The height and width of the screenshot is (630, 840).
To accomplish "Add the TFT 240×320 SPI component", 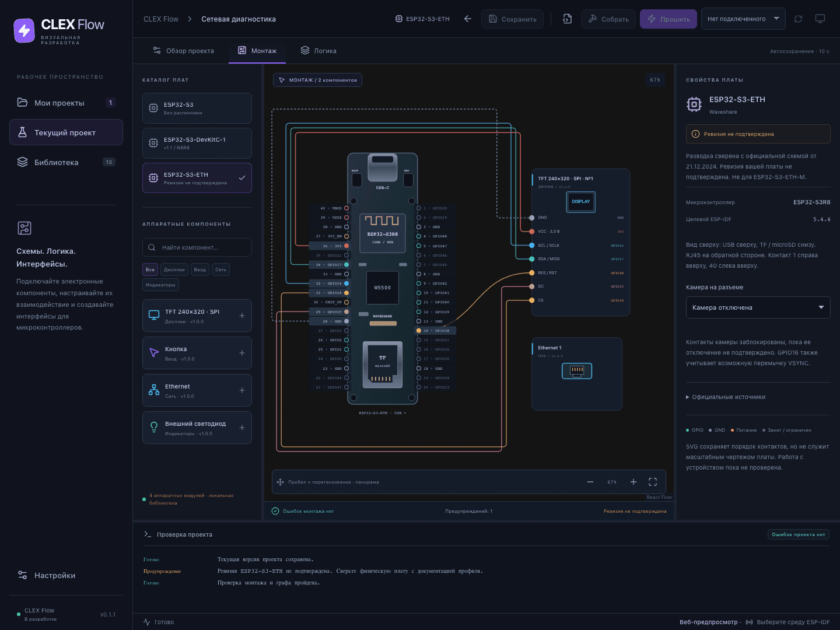I will 242,316.
